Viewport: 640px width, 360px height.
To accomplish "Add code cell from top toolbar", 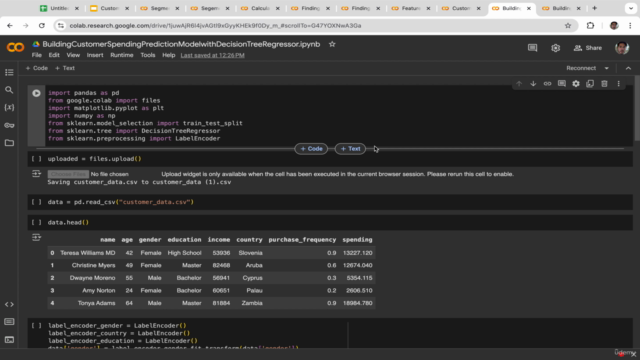I will click(37, 68).
